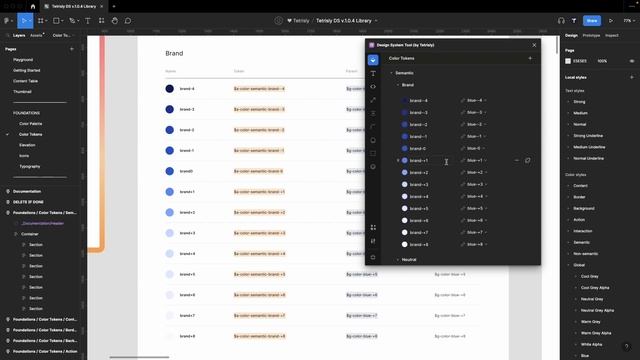Add a new color token with plus
The image size is (640, 360).
click(530, 58)
